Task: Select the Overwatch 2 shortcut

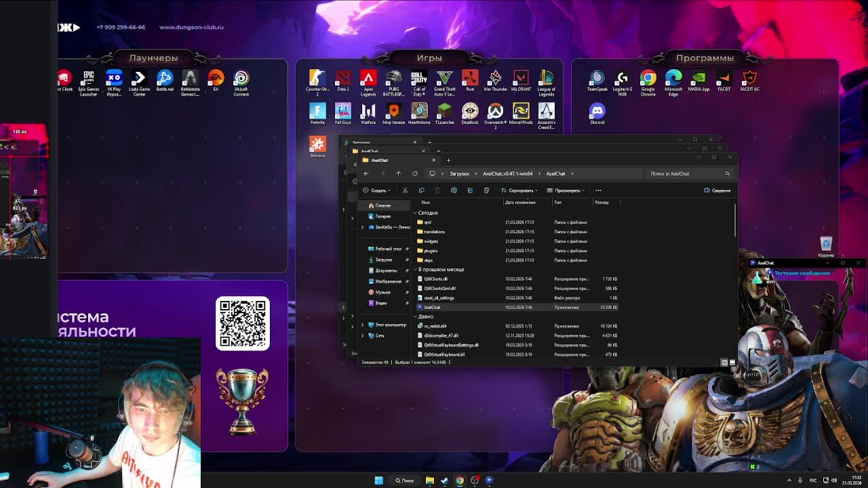Action: pos(496,115)
